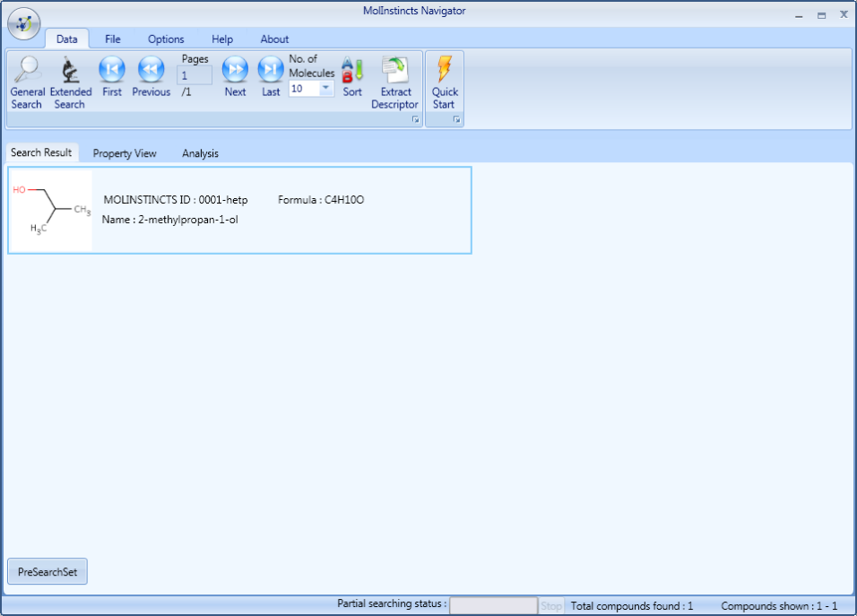Go to the First page

click(x=112, y=77)
